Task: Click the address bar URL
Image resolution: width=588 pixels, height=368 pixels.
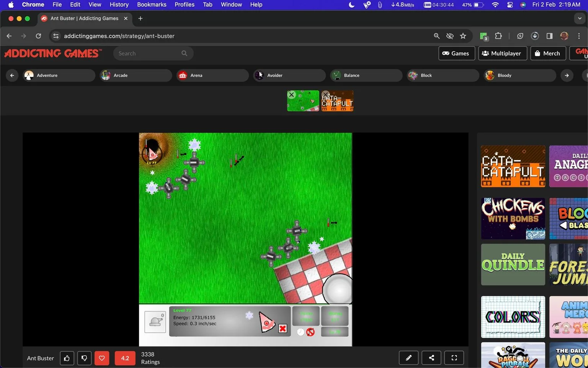Action: (119, 36)
